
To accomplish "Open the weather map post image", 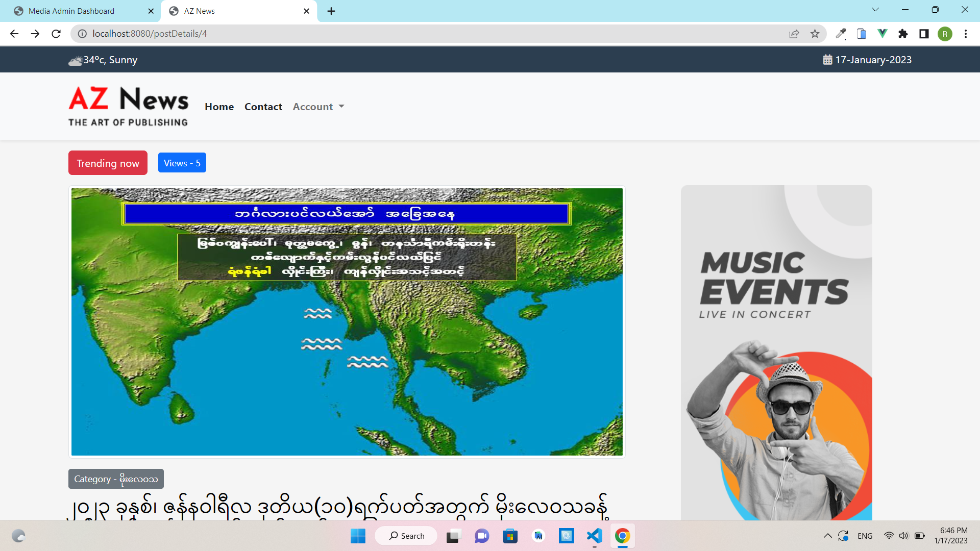I will point(347,322).
